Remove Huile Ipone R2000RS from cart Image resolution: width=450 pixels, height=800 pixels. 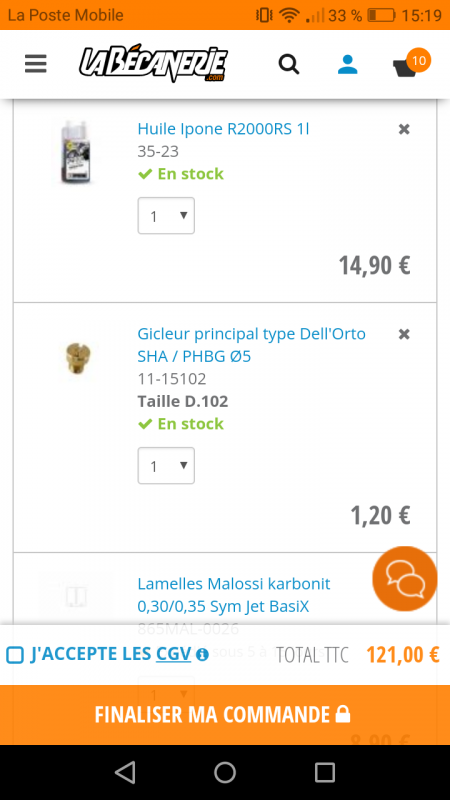click(404, 129)
